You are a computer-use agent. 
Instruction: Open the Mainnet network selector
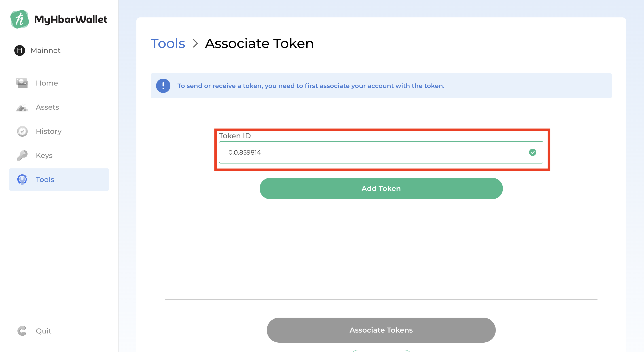point(45,50)
